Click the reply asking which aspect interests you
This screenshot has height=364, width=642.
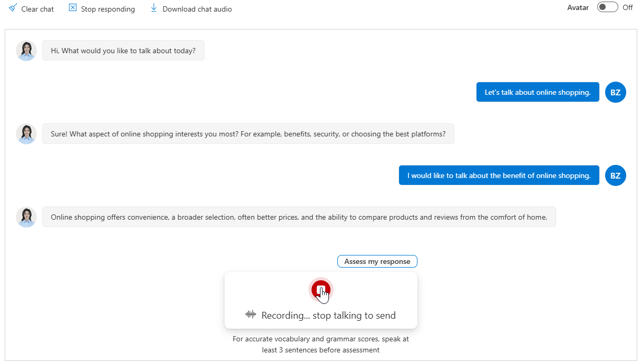pos(248,134)
